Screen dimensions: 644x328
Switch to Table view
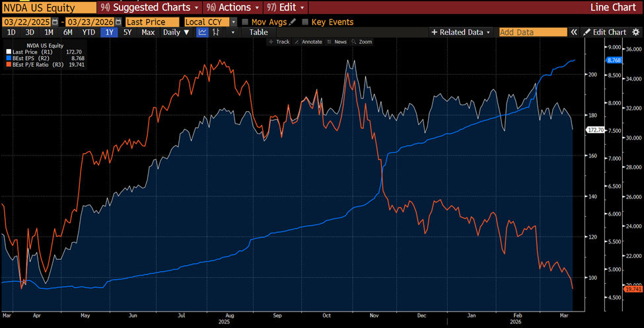[258, 32]
